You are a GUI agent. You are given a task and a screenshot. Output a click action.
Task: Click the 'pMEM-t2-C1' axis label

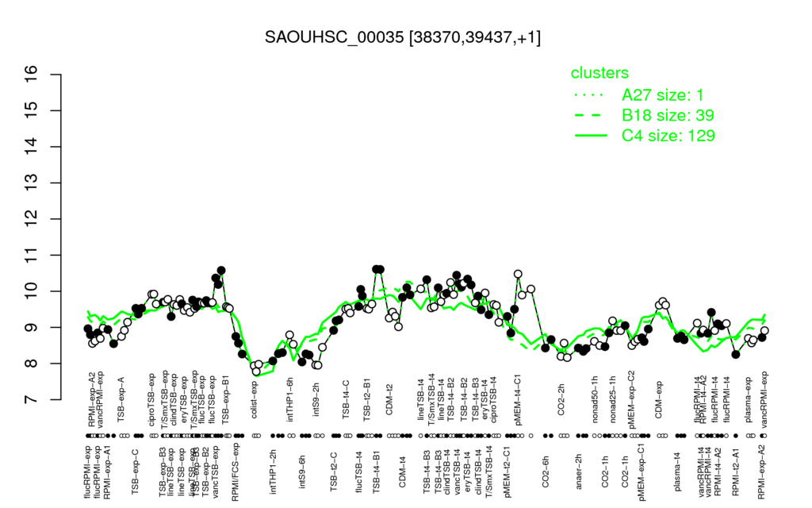point(507,471)
